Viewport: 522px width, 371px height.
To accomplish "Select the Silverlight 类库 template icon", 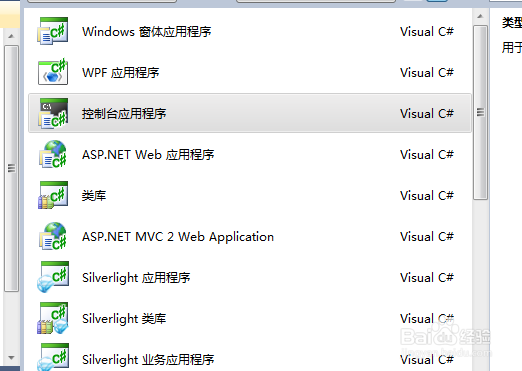I will tap(53, 318).
